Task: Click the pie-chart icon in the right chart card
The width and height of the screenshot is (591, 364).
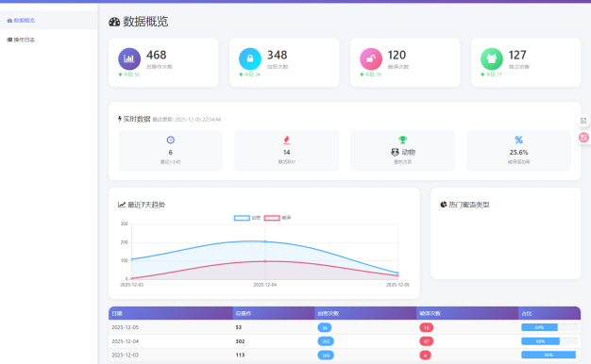Action: pyautogui.click(x=444, y=205)
